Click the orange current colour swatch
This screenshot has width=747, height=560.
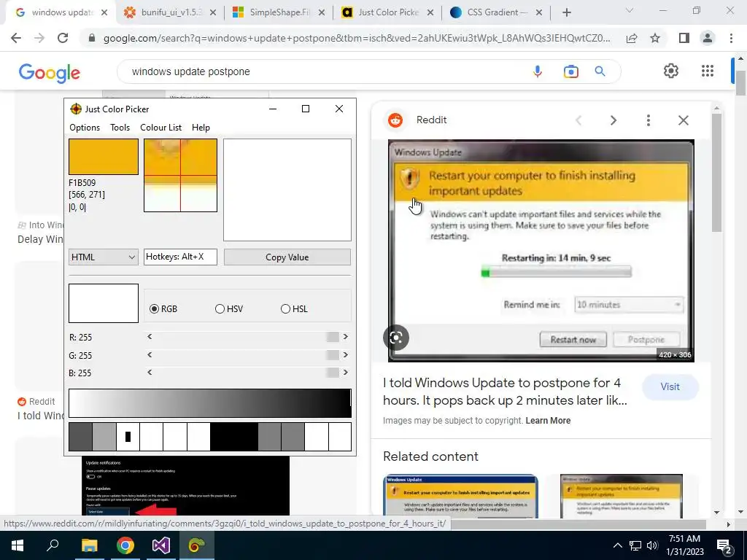tap(104, 157)
